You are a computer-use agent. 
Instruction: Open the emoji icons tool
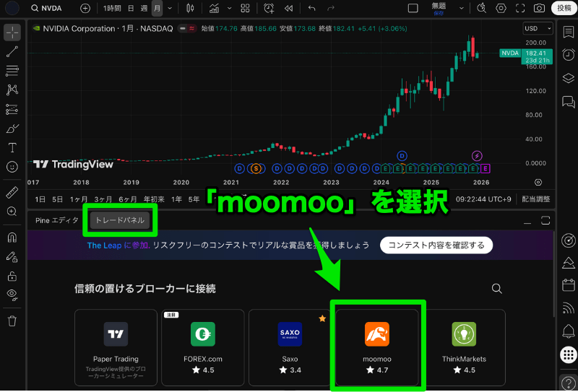12,167
